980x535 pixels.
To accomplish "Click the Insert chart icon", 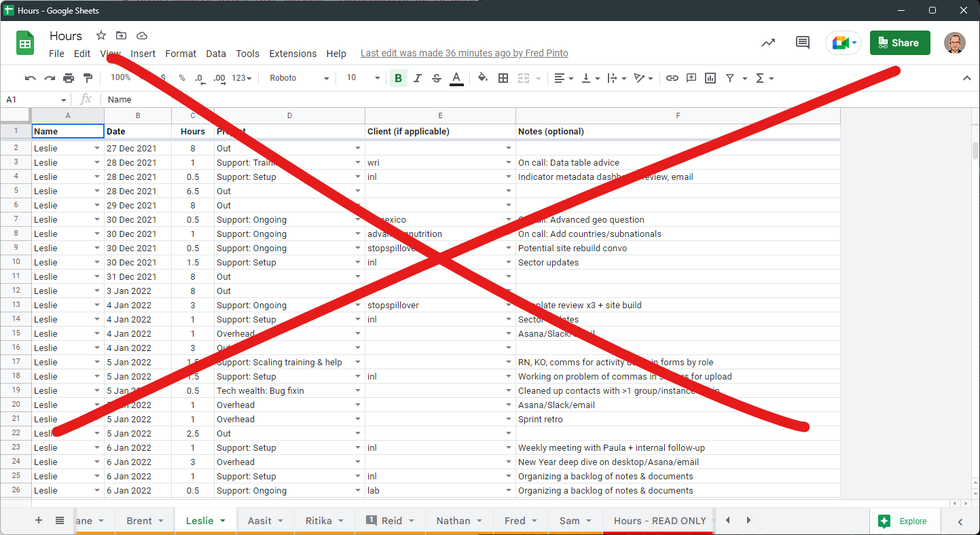I will point(710,78).
